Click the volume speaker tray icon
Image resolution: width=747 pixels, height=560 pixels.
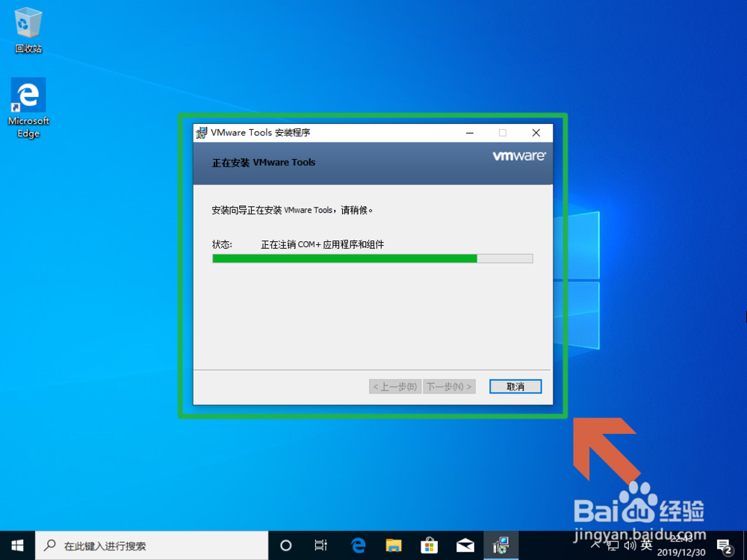[x=630, y=545]
